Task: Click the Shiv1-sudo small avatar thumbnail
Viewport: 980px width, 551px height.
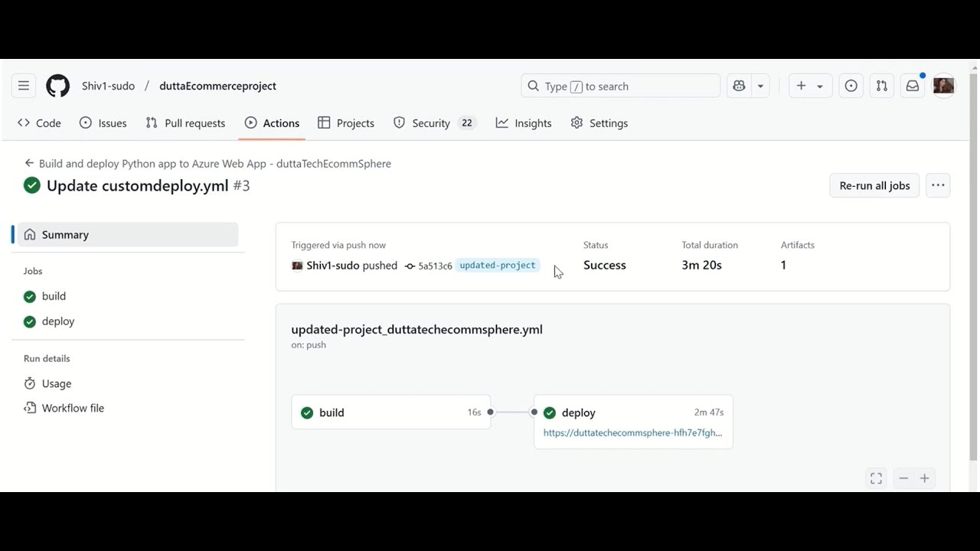Action: 297,266
